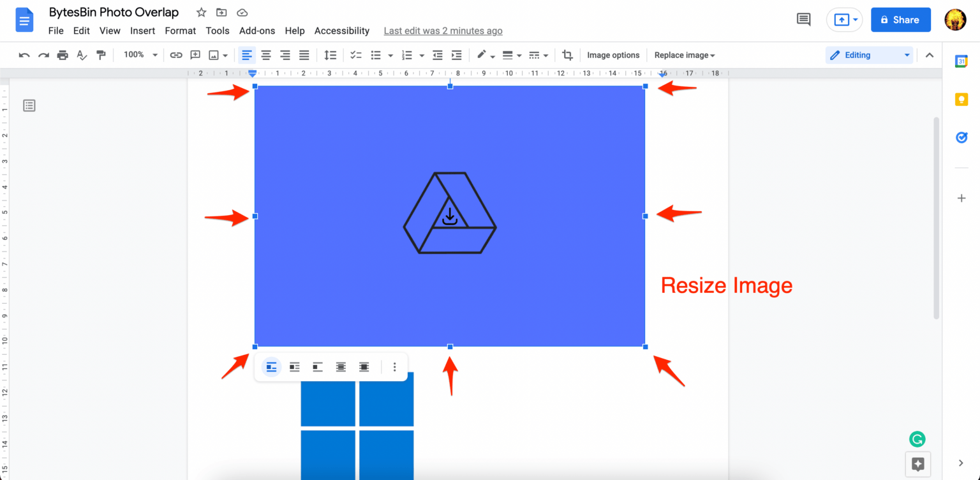
Task: Click the Grammarly icon
Action: point(917,439)
